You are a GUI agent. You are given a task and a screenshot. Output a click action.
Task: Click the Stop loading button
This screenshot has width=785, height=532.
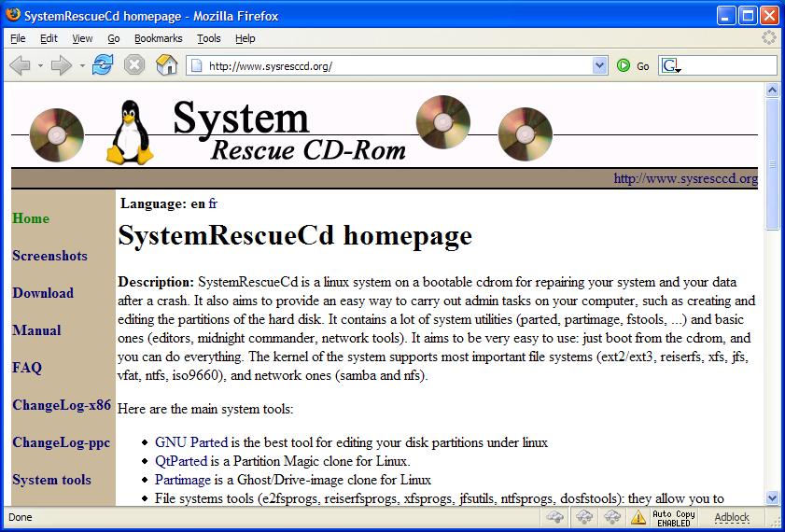coord(134,65)
